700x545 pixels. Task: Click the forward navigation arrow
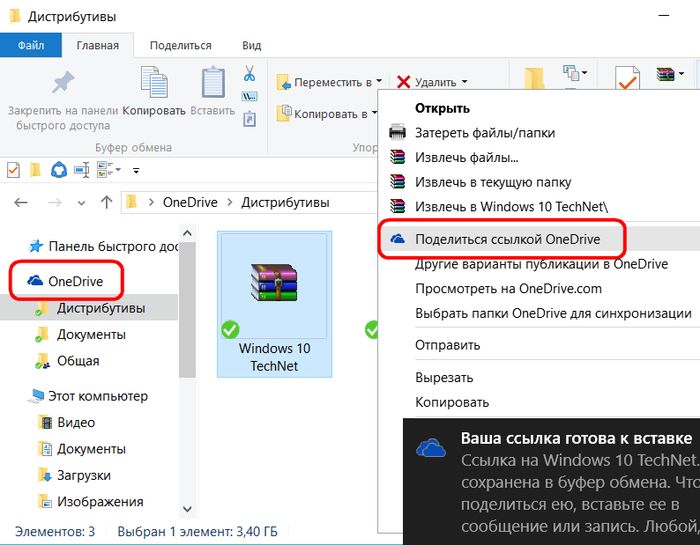54,203
